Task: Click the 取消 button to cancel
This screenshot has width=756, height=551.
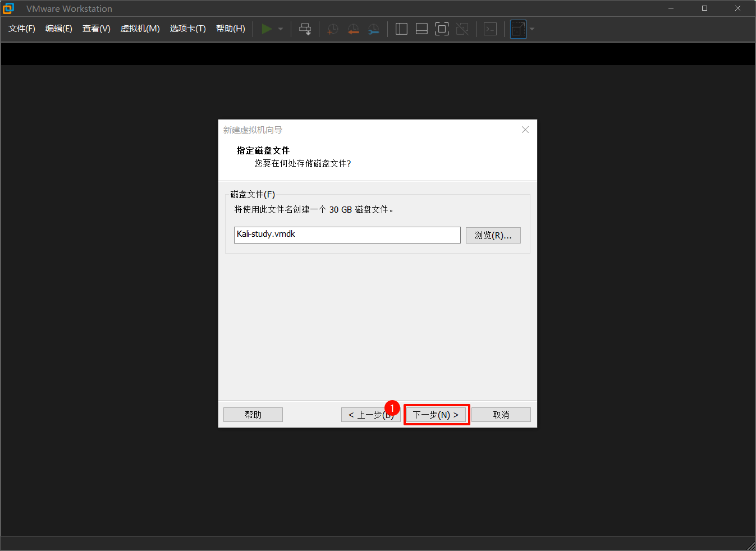Action: (x=501, y=414)
